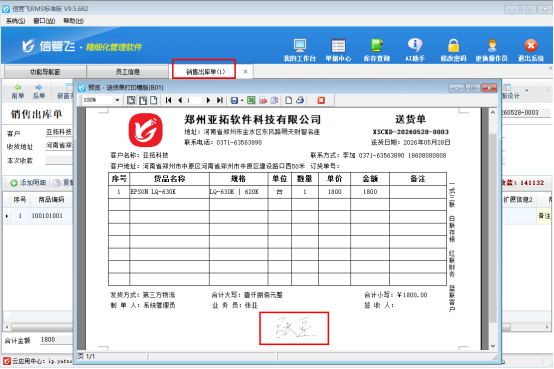Click the blue save icon in preview toolbar

(x=234, y=100)
